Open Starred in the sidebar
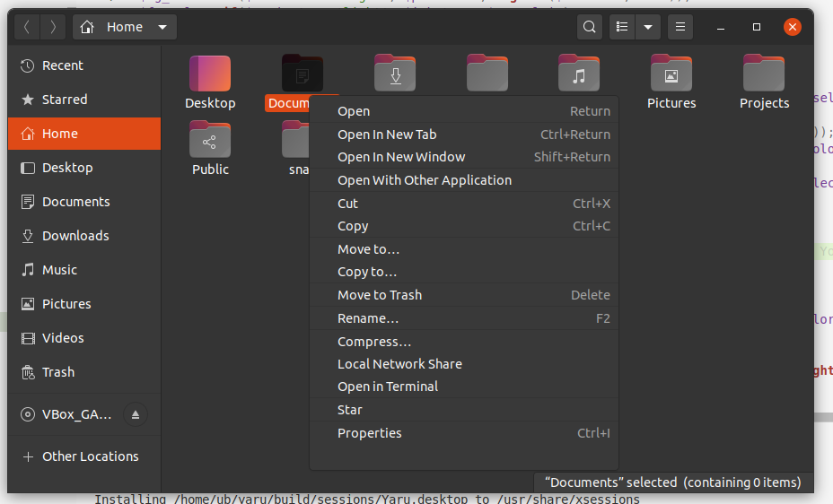Image resolution: width=833 pixels, height=504 pixels. 84,100
